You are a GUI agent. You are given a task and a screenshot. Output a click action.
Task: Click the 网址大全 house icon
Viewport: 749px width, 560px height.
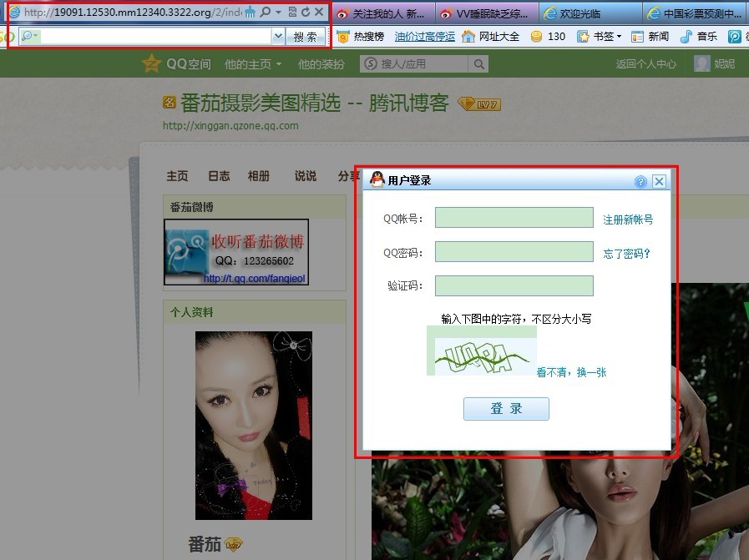tap(468, 36)
